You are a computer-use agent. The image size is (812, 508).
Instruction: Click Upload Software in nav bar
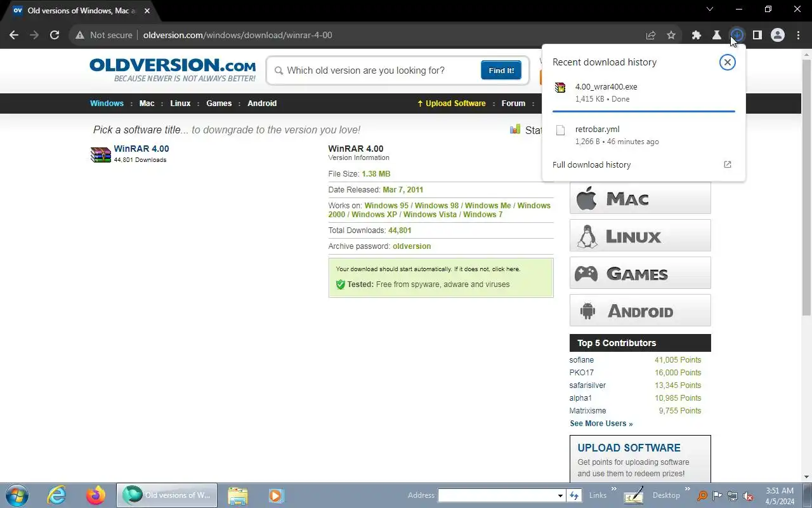tap(452, 104)
